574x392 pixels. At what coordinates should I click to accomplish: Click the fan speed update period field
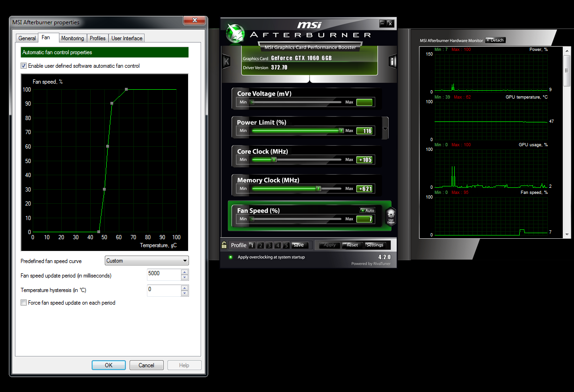pos(164,275)
